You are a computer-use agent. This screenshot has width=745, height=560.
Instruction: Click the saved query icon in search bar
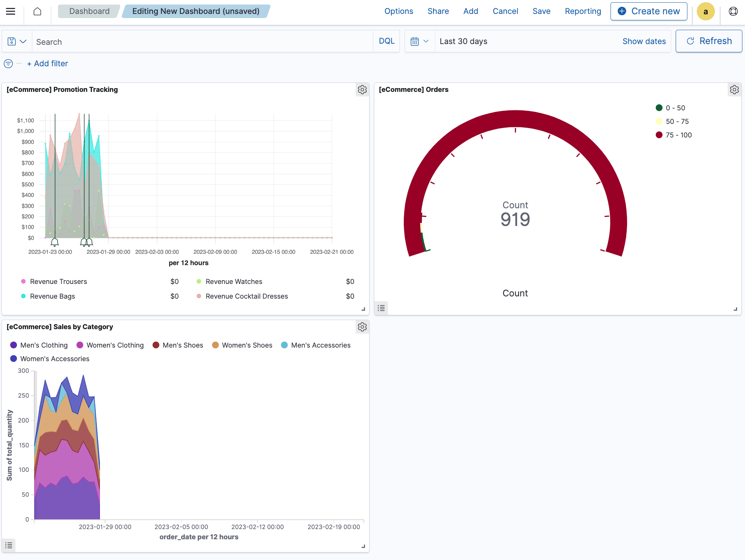point(11,41)
